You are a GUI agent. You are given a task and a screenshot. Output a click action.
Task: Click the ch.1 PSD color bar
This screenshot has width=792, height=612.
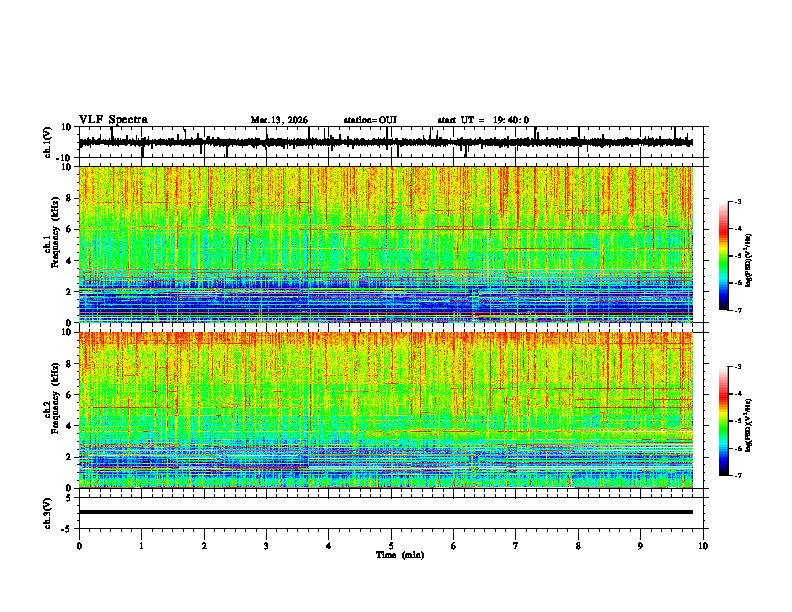(723, 256)
